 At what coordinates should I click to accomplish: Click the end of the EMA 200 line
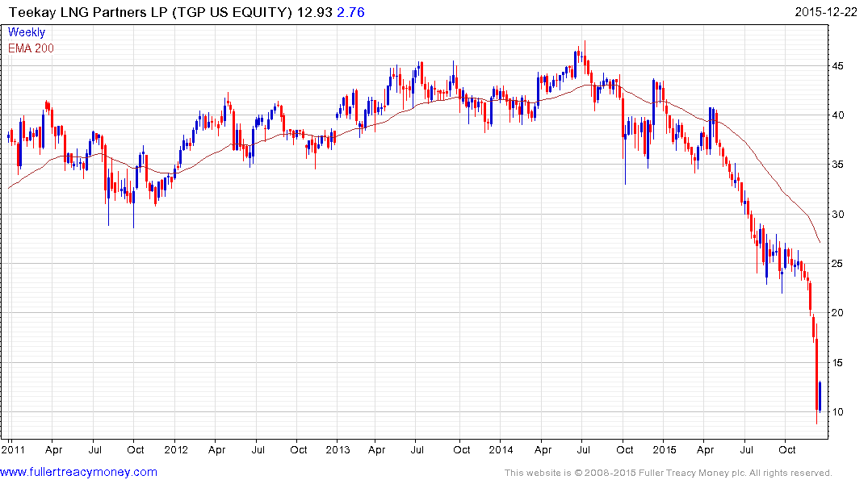(x=820, y=242)
